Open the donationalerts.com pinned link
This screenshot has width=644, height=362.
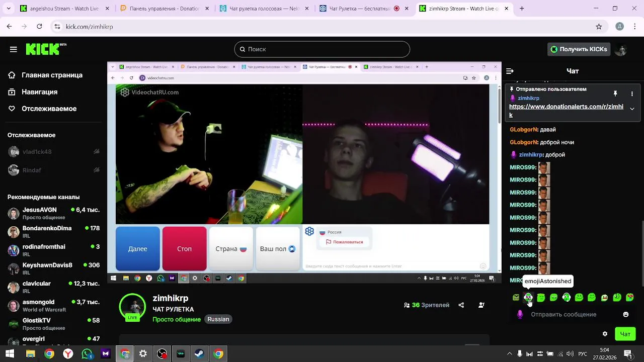(x=566, y=111)
